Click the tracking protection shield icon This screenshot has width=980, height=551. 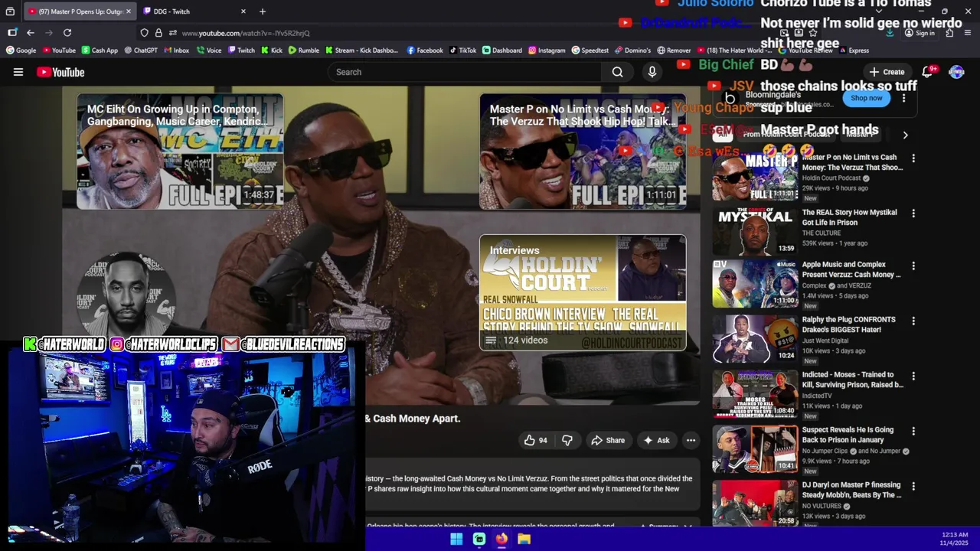pyautogui.click(x=144, y=33)
